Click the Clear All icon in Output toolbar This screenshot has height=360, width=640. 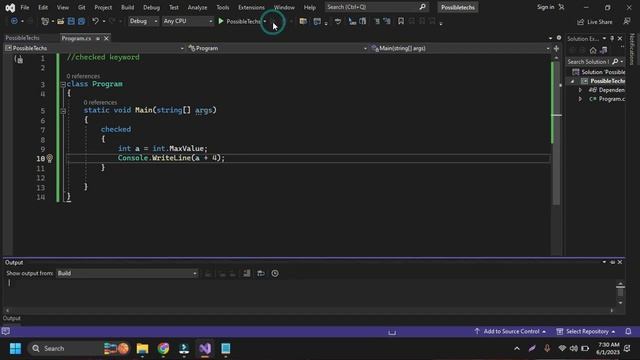(247, 273)
